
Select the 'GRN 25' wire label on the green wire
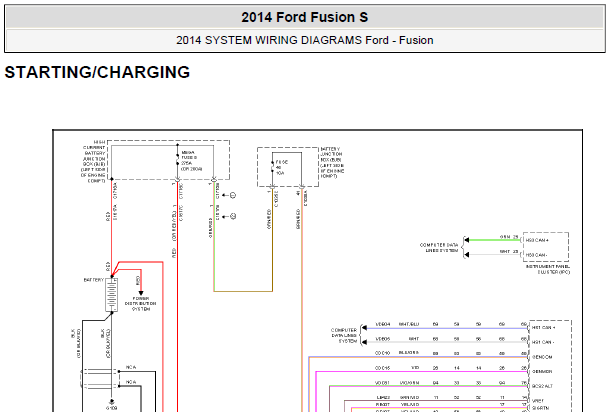(509, 237)
